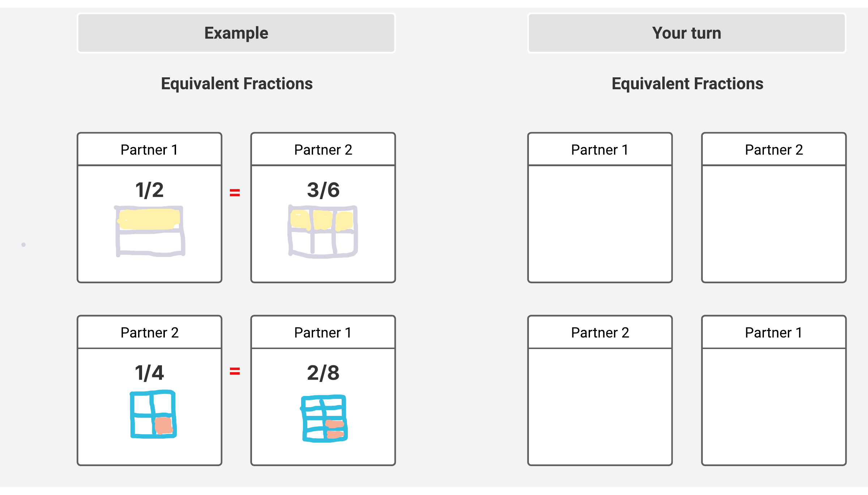This screenshot has height=495, width=868.
Task: Click the Partner 2 label above the 1/4 fraction
Action: (x=149, y=332)
